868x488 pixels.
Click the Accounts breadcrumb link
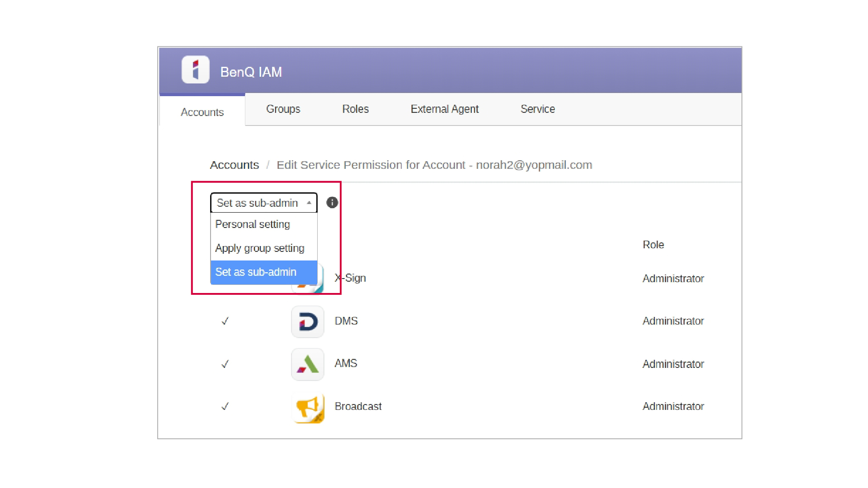(234, 165)
